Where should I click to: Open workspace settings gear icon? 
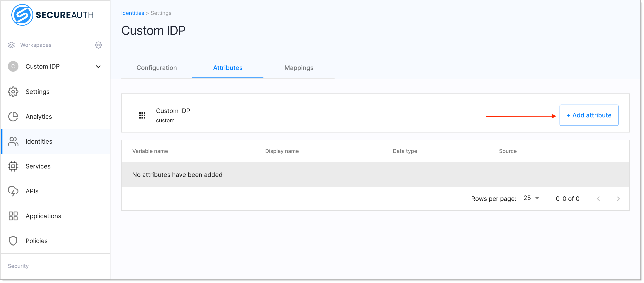coord(98,45)
